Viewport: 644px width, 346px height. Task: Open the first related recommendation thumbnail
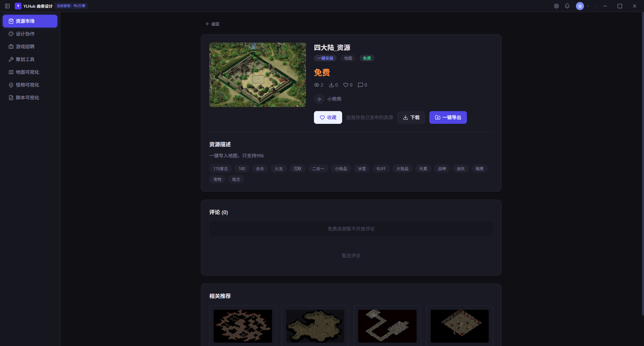243,326
